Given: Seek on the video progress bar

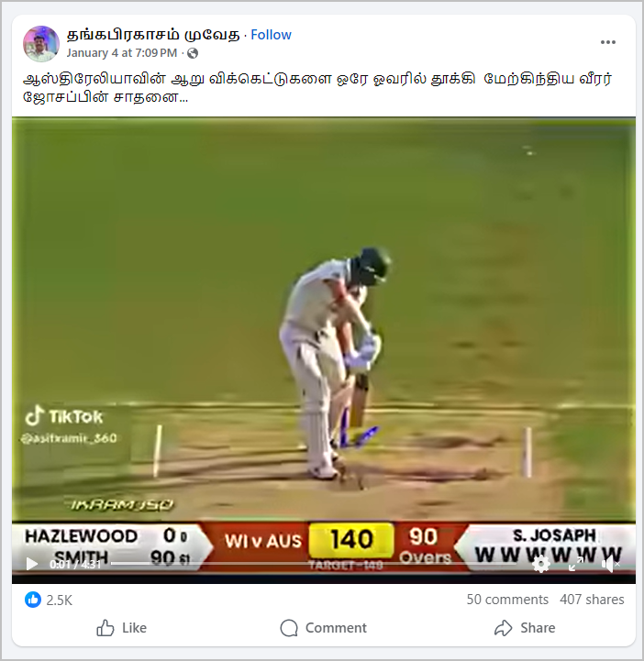Looking at the screenshot, I should 312,564.
